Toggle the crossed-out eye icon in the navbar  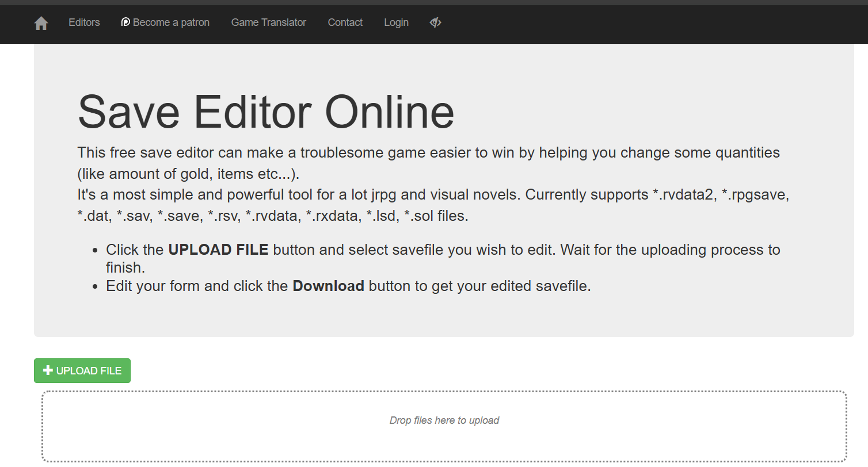click(436, 22)
